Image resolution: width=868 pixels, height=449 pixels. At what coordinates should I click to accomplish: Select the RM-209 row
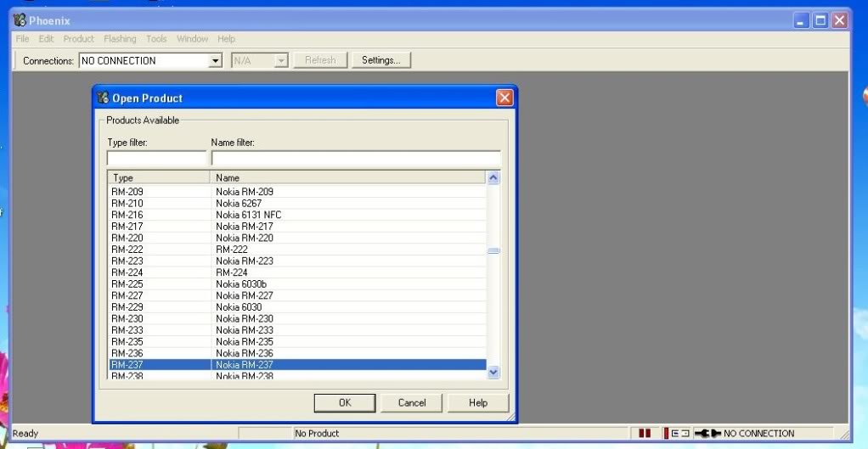pos(298,192)
